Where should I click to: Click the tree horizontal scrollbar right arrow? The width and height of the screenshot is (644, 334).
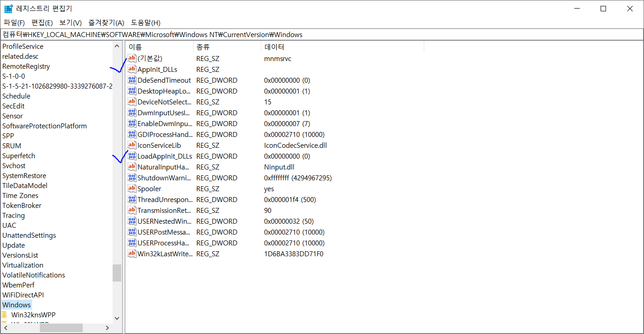(107, 328)
